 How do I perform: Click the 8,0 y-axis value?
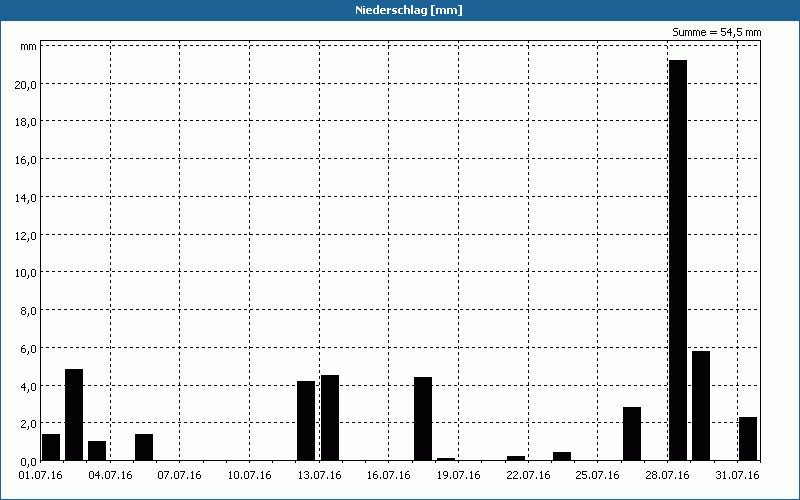[x=28, y=311]
